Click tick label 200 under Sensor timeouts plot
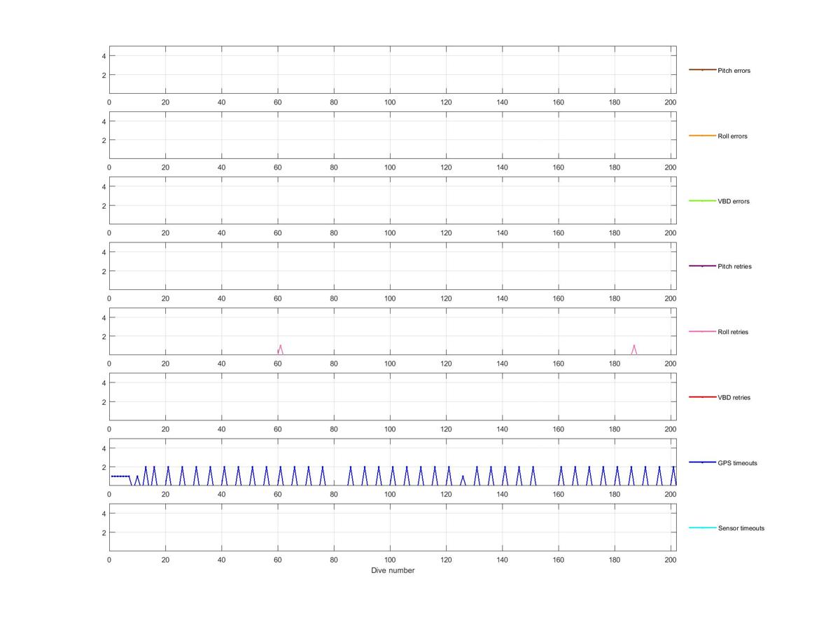The image size is (840, 620). click(671, 560)
